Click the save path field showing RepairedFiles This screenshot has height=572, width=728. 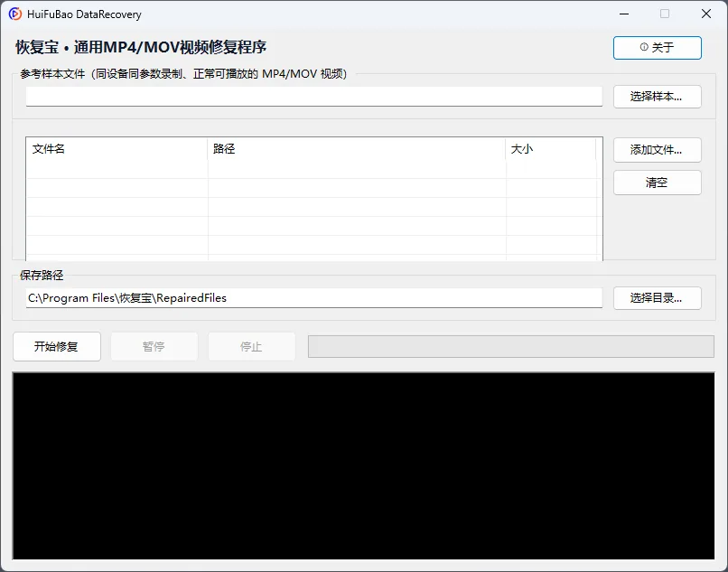pyautogui.click(x=313, y=298)
